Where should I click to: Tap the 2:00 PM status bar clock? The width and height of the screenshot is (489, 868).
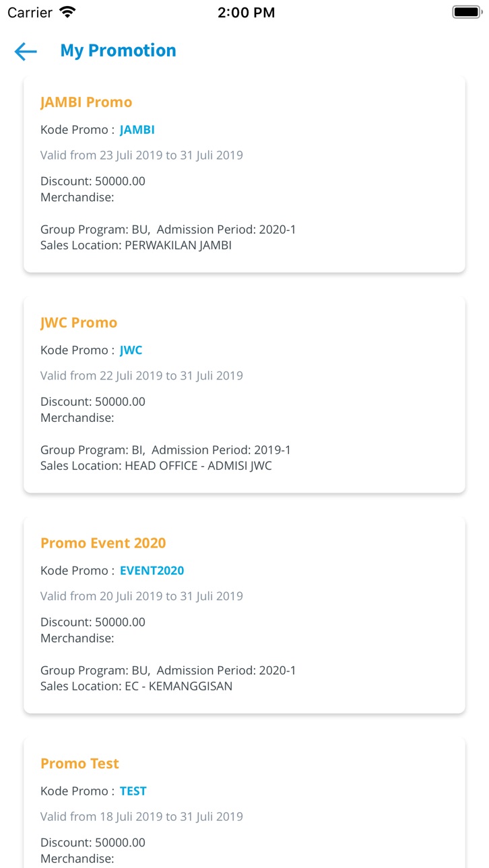pyautogui.click(x=246, y=12)
